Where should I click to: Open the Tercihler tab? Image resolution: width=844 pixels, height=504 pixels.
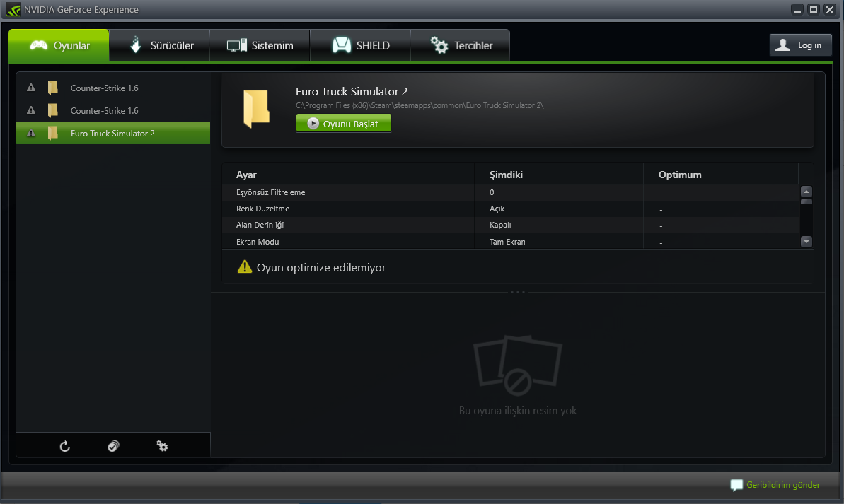click(461, 45)
